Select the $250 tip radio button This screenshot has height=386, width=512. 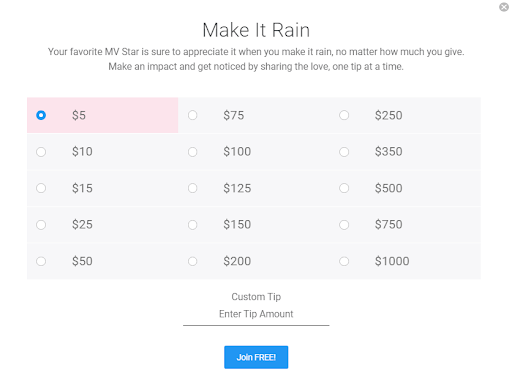[x=344, y=115]
